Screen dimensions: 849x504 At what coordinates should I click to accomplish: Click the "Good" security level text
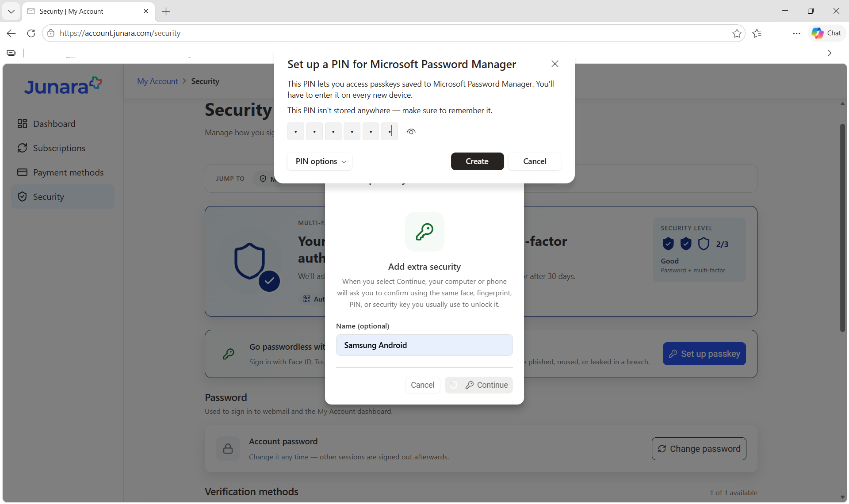click(x=670, y=261)
